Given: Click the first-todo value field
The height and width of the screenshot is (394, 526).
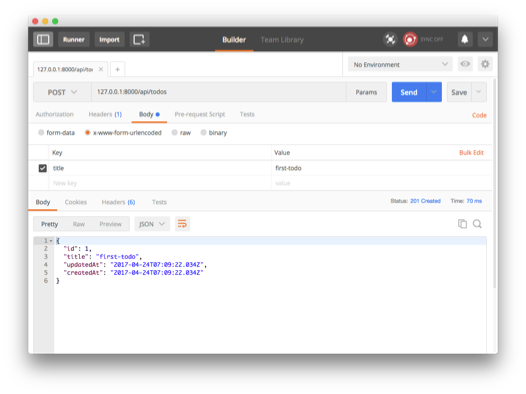Looking at the screenshot, I should (x=381, y=168).
